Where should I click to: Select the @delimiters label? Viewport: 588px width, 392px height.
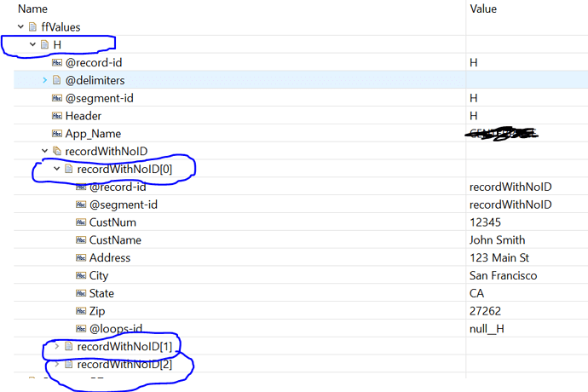(95, 80)
